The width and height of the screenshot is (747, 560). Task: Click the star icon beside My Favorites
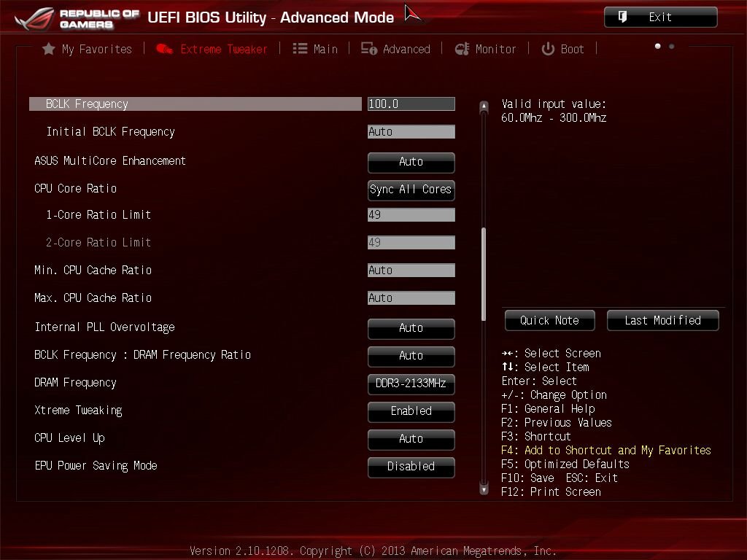(49, 49)
